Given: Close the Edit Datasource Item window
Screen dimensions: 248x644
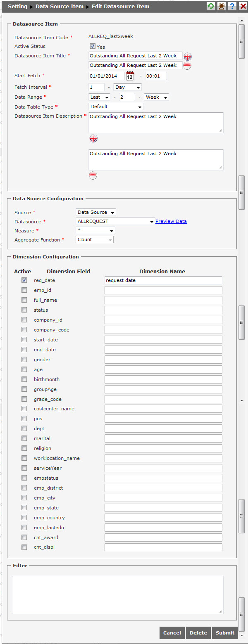Looking at the screenshot, I should [243, 6].
